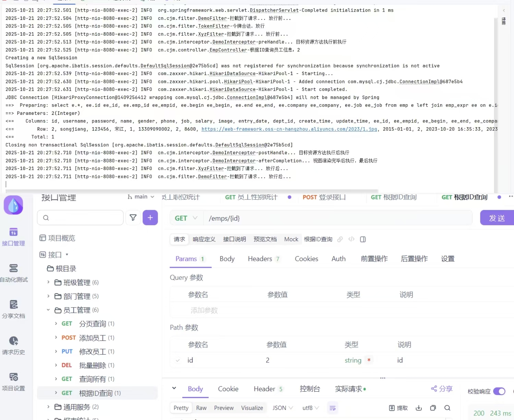Viewport: 514px width, 420px height.
Task: Click the filter funnel icon
Action: (133, 217)
